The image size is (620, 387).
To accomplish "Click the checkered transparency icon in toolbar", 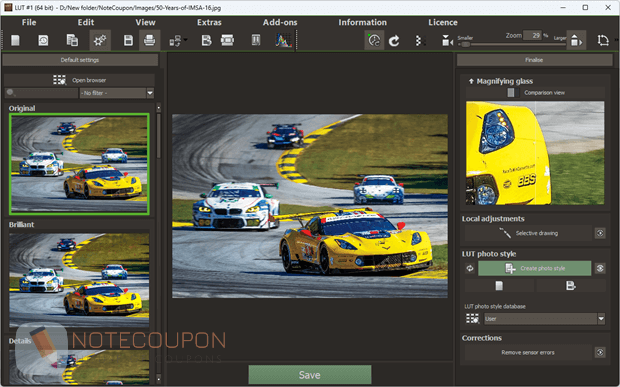I will tap(421, 41).
